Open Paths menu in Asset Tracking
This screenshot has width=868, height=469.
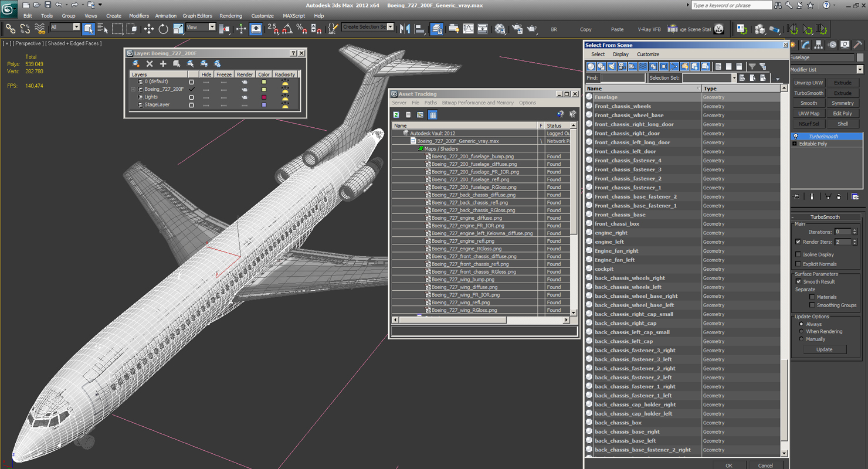click(x=430, y=103)
